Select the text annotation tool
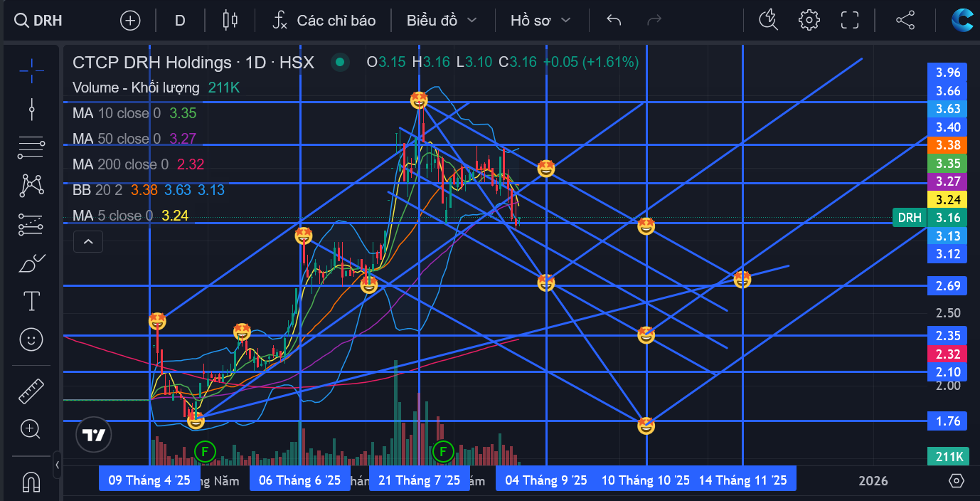Screen dimensions: 980x501 (31, 301)
